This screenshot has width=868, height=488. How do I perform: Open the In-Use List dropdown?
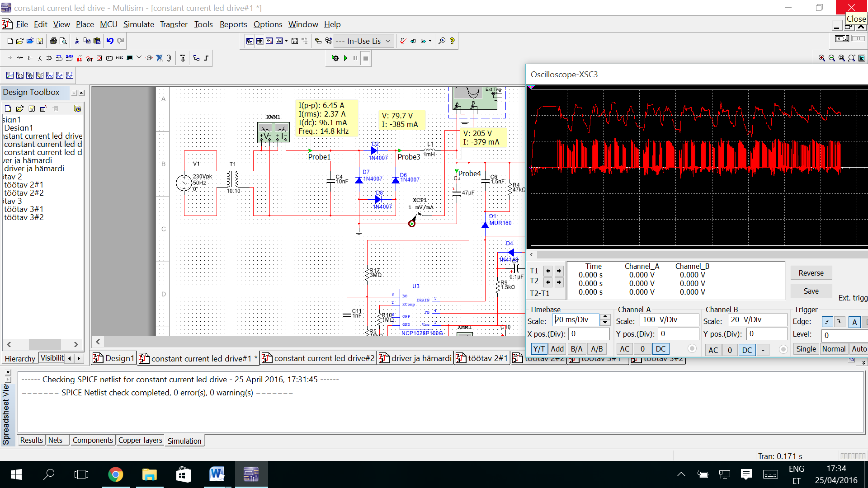point(388,41)
